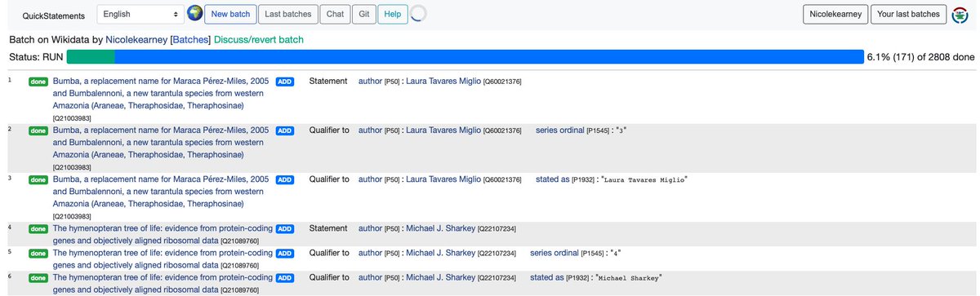Click Statement label in row 1

[x=328, y=82]
